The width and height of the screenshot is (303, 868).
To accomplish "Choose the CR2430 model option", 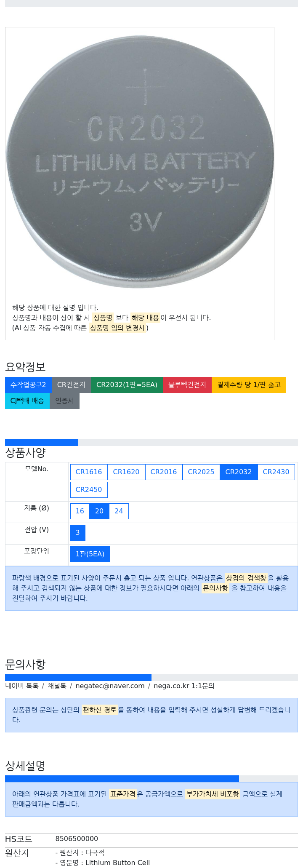I will pos(276,472).
